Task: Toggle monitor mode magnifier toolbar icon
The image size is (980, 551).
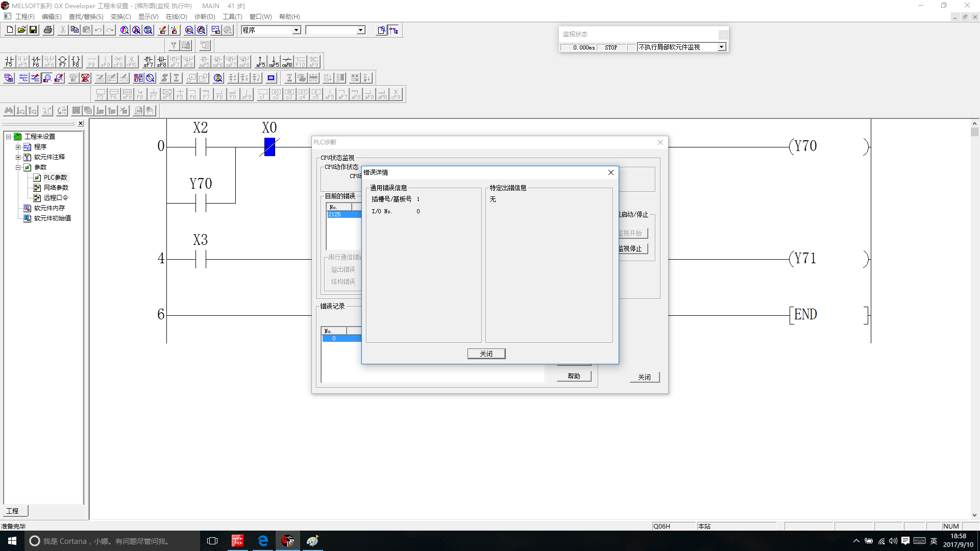Action: click(x=47, y=78)
